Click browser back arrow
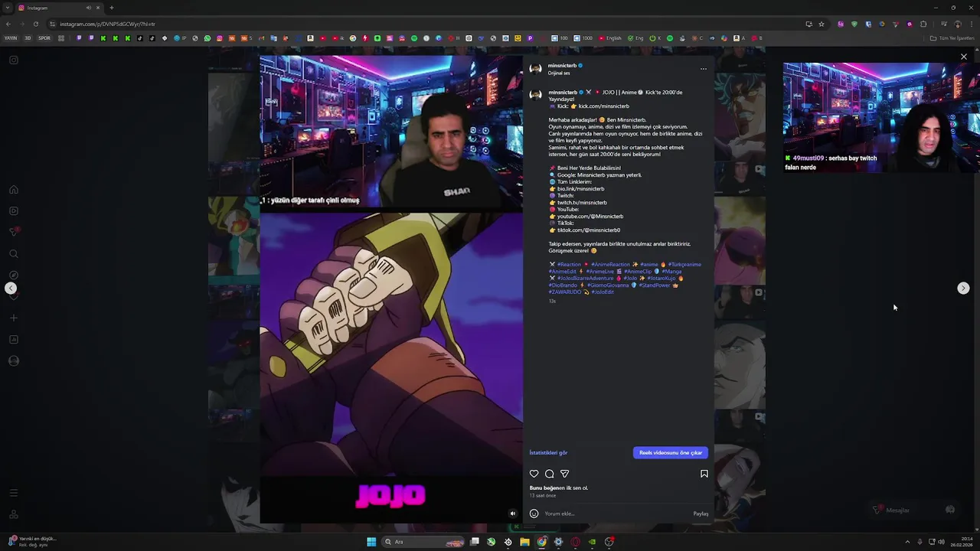The image size is (980, 551). [8, 24]
